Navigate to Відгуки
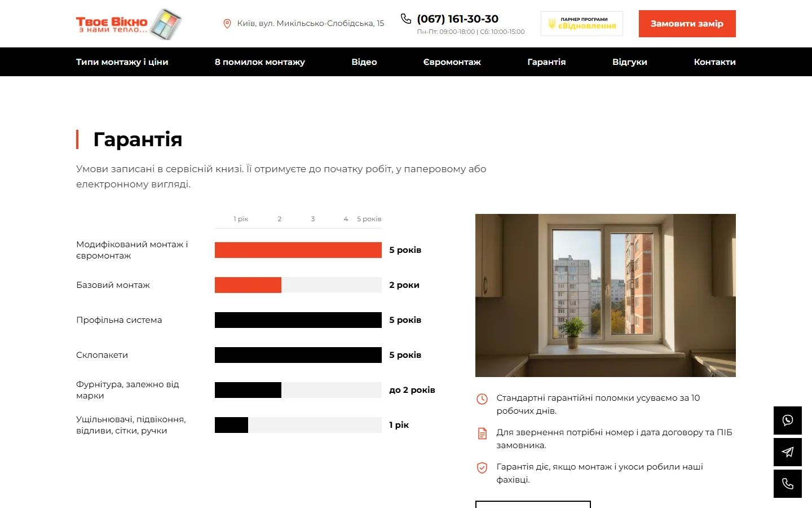Screen dimensions: 812x508 coord(630,62)
